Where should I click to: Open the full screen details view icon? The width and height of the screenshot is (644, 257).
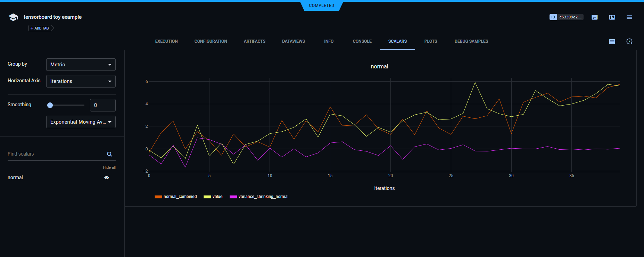click(x=612, y=17)
